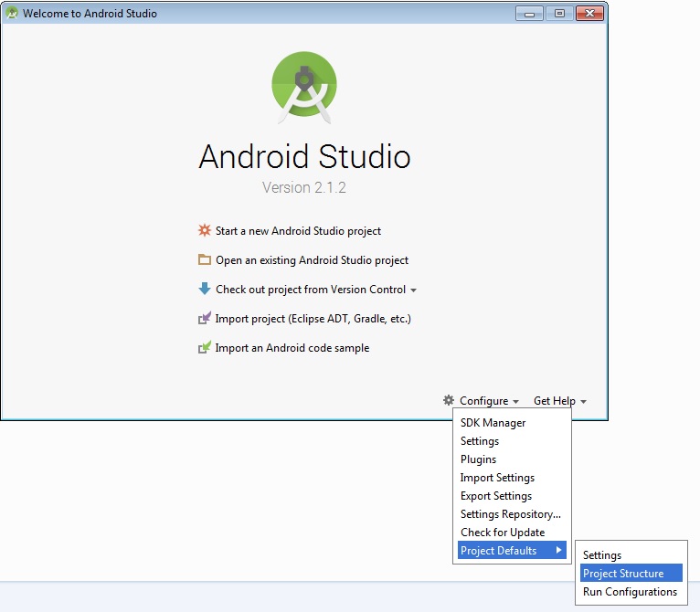Select Project Defaults menu item
Screen dimensions: 700x612
[x=512, y=550]
